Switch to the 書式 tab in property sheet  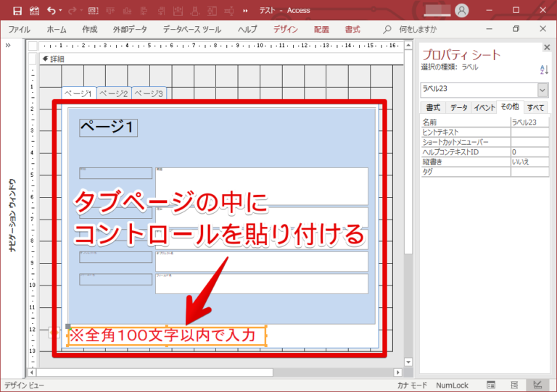(x=433, y=107)
